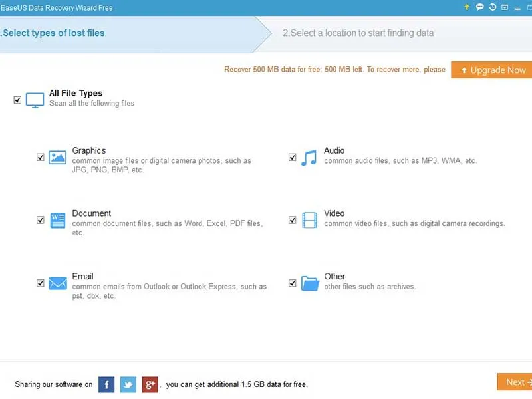
Task: Share on Twitter icon
Action: (x=128, y=384)
